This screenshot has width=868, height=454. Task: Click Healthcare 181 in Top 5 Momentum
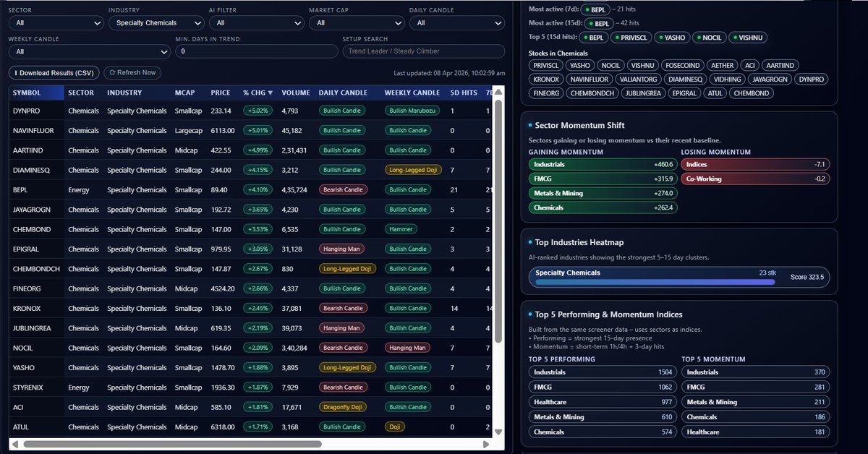pyautogui.click(x=755, y=432)
